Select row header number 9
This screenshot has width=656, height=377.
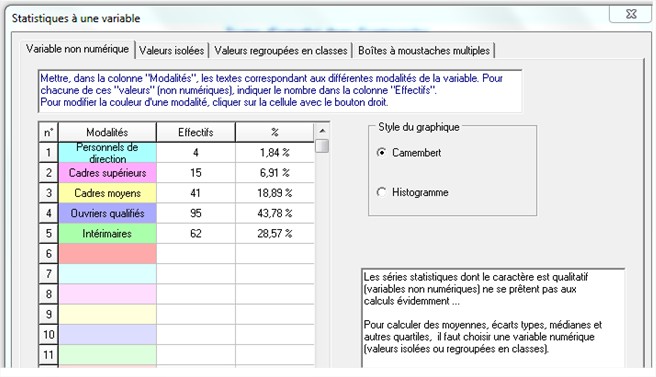click(49, 314)
